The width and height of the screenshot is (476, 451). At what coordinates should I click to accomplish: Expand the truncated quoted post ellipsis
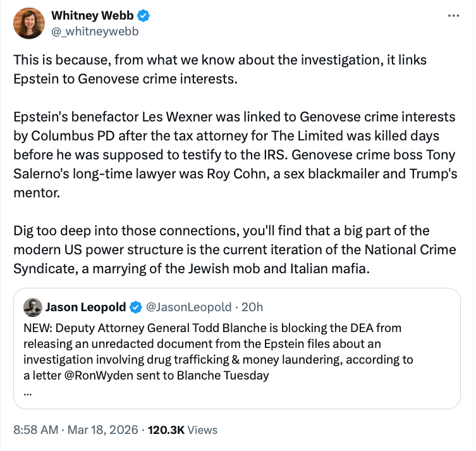coord(27,391)
